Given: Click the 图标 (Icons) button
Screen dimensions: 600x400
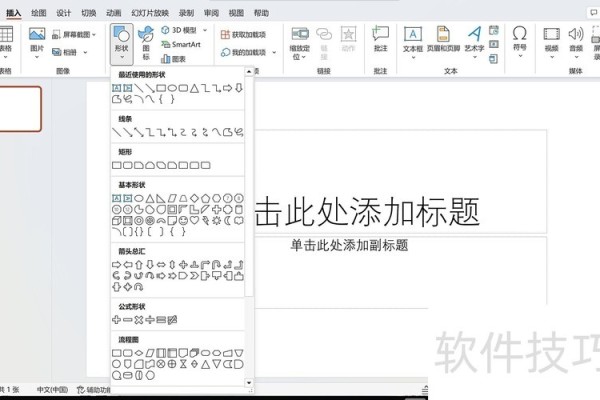Looking at the screenshot, I should point(146,43).
